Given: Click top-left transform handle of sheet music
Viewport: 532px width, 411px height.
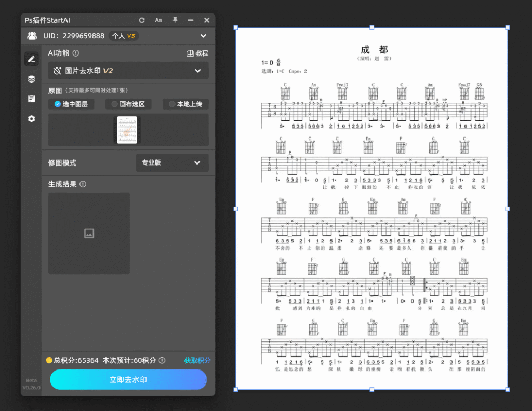Looking at the screenshot, I should click(236, 28).
